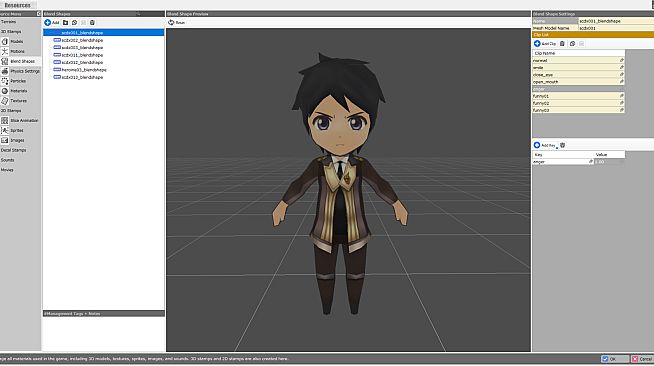
Task: Click the Resources window tab
Action: tap(17, 5)
